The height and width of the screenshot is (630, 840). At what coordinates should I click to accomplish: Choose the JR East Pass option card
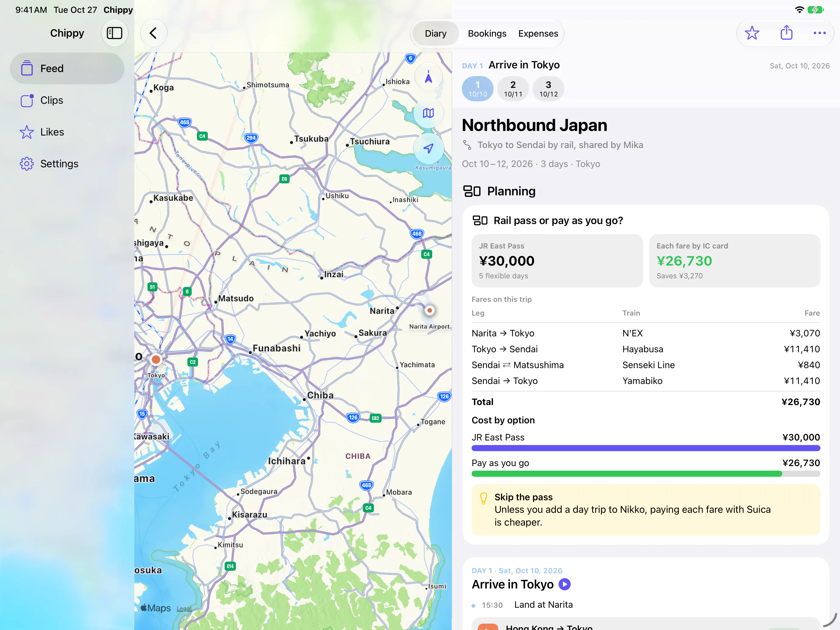(x=557, y=261)
